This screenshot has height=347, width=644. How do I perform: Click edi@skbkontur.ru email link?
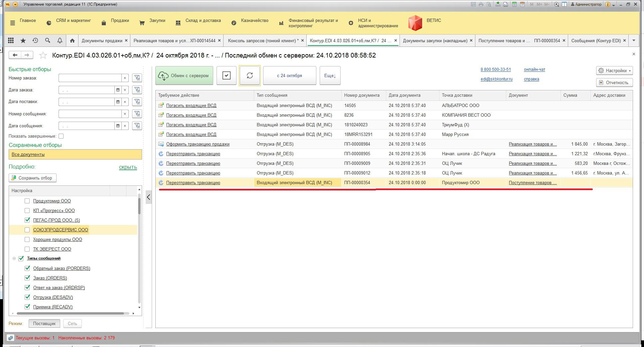coord(496,79)
